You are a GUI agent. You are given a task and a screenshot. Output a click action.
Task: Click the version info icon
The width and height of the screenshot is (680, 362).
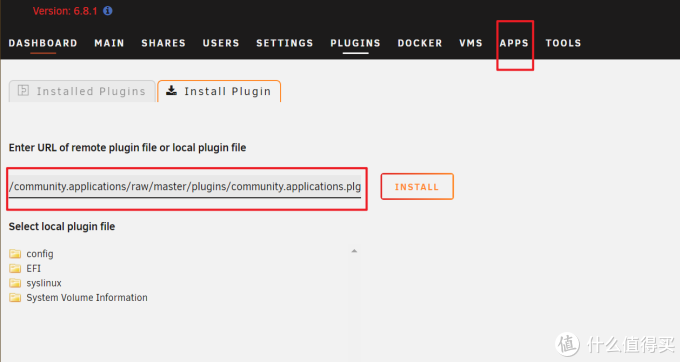tap(108, 11)
